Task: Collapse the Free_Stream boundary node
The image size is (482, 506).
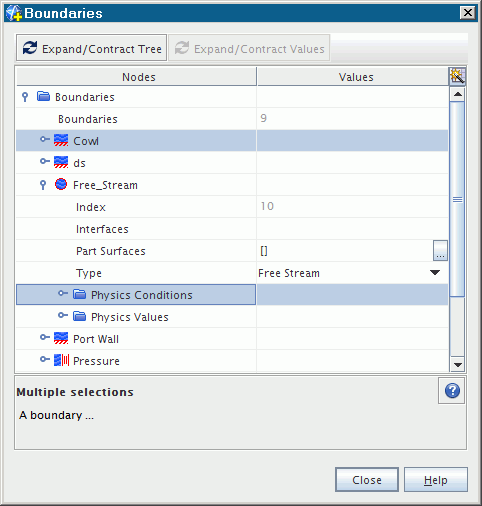Action: coord(43,185)
